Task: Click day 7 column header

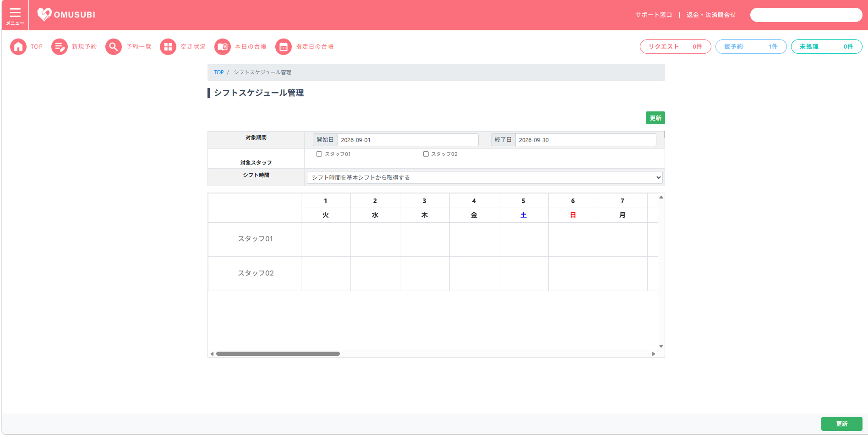Action: click(x=622, y=201)
